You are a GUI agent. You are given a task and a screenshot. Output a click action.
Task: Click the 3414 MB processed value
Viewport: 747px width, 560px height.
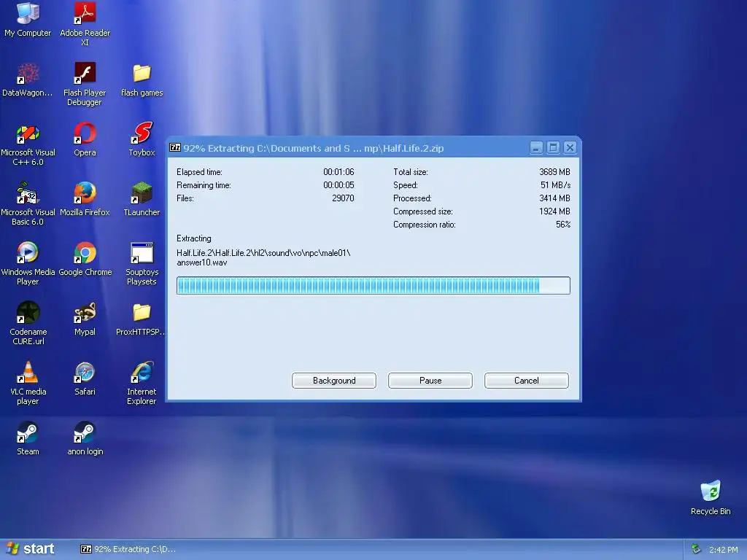tap(554, 198)
